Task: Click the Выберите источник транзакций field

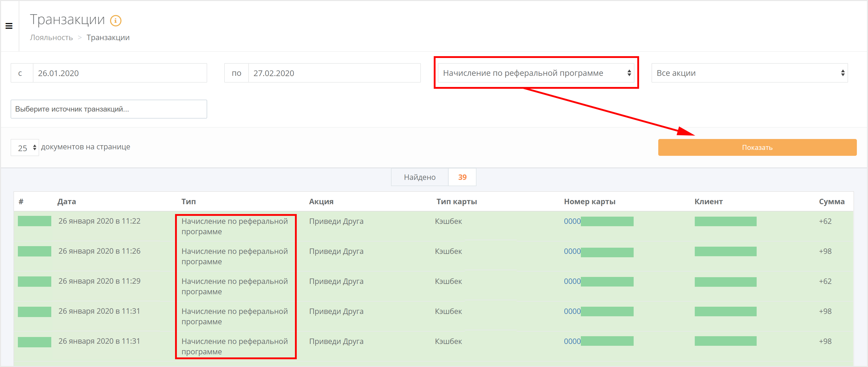Action: point(109,109)
